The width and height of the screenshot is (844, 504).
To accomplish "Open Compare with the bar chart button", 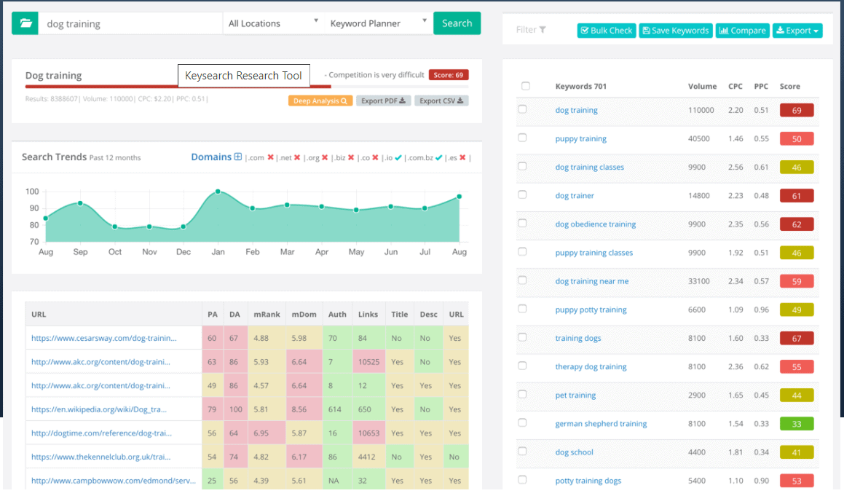I will coord(742,31).
